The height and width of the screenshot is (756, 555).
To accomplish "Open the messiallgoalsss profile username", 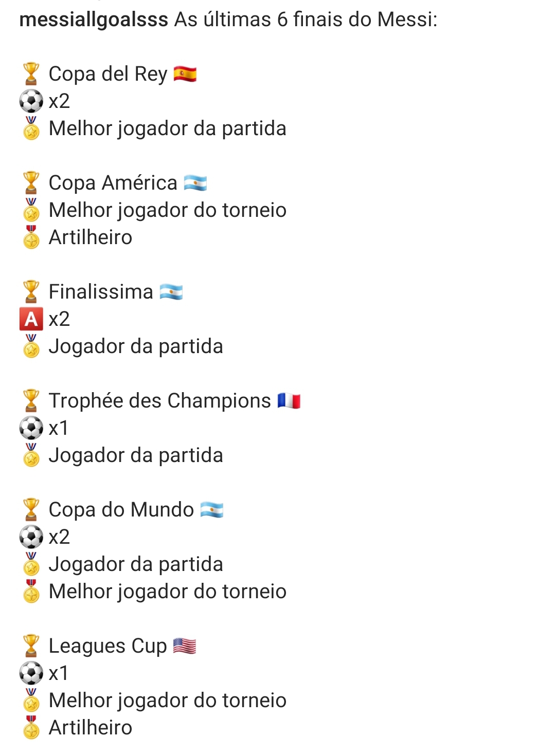I will [x=94, y=20].
